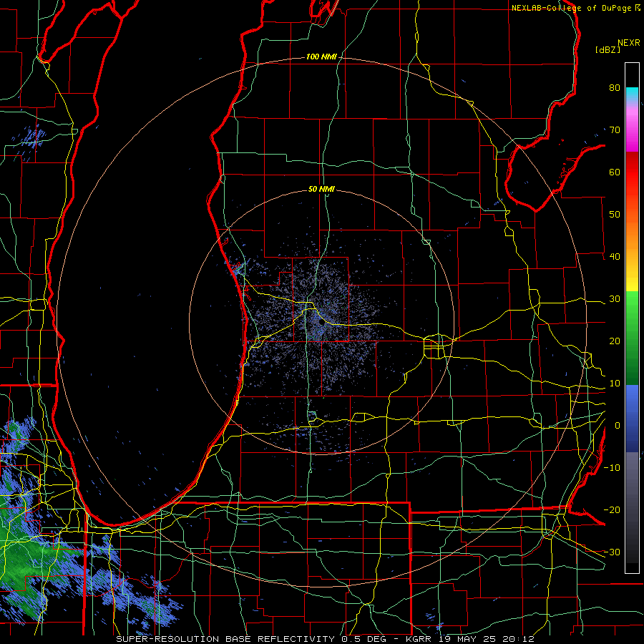Image resolution: width=644 pixels, height=644 pixels.
Task: Click the 10 tick label on dBZ scale
Action: 615,384
